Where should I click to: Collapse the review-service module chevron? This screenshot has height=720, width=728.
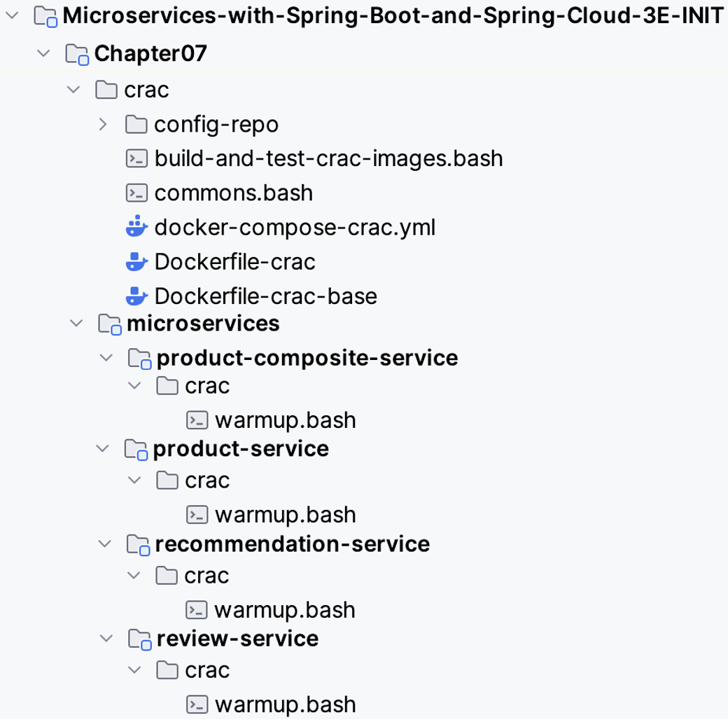coord(106,639)
